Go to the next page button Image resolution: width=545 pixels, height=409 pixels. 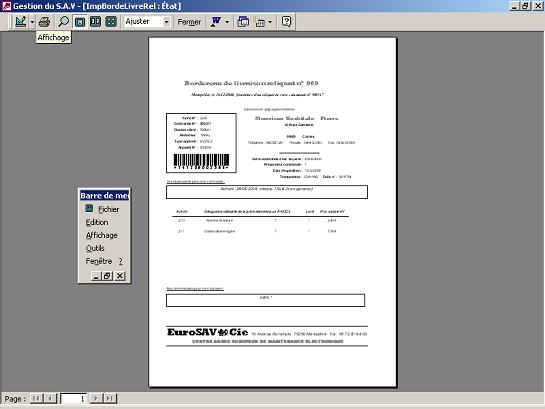coord(96,398)
